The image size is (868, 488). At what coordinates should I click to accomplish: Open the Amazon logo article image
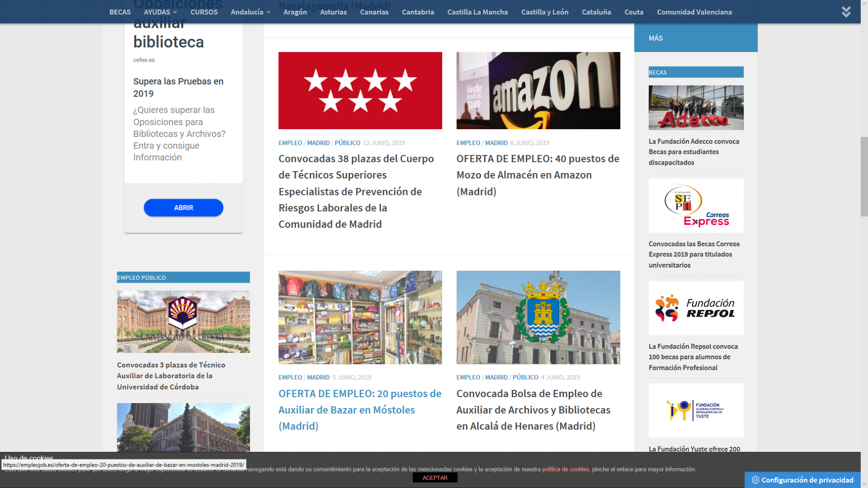coord(538,90)
